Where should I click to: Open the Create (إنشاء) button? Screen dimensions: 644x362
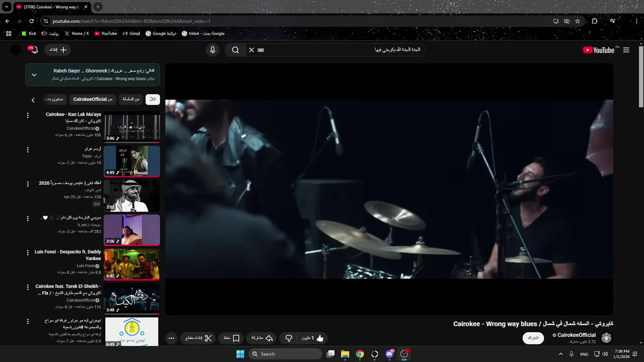click(58, 50)
